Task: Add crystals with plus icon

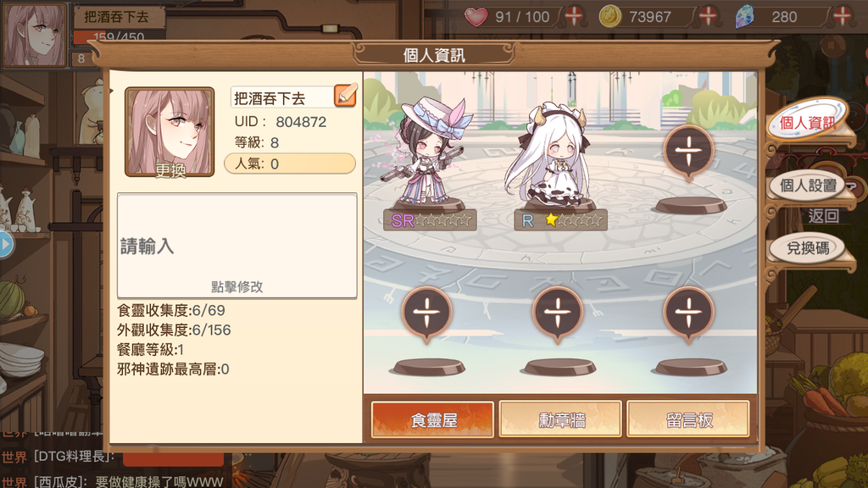Action: (x=842, y=16)
